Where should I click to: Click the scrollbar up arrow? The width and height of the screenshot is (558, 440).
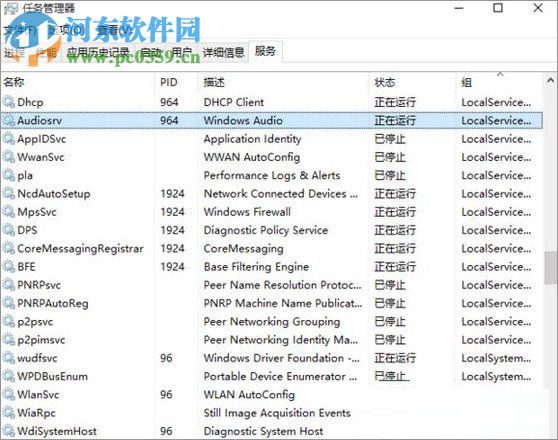coord(550,80)
